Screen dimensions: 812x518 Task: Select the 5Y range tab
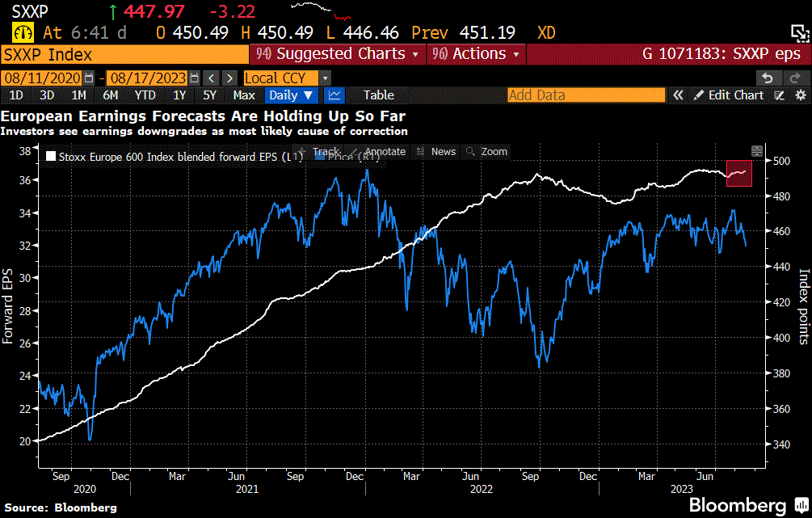[x=209, y=95]
